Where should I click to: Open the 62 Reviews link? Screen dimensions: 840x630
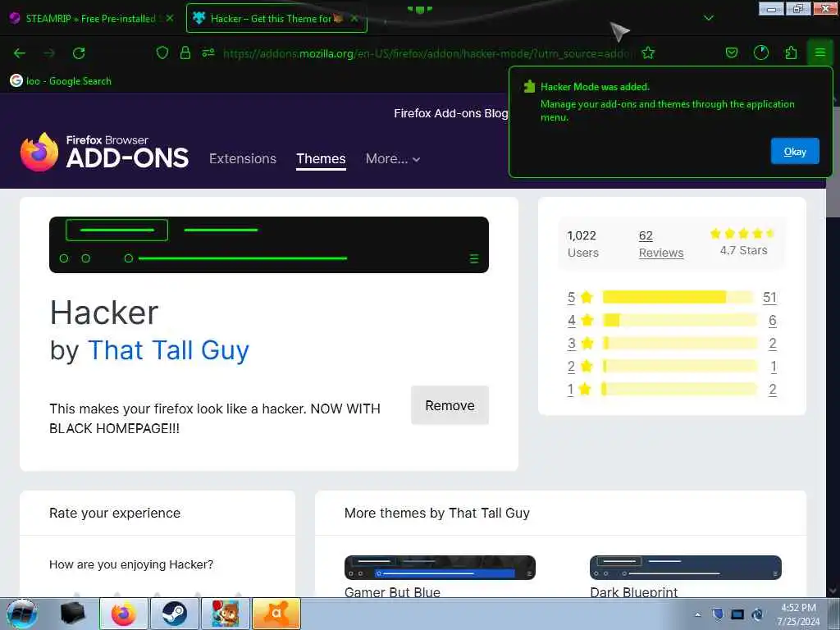[x=661, y=244]
